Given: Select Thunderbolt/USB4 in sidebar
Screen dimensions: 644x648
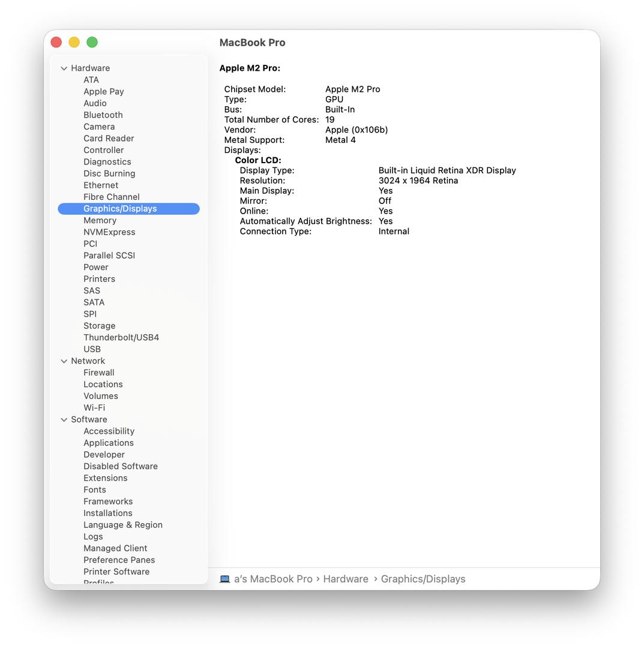Looking at the screenshot, I should 121,337.
